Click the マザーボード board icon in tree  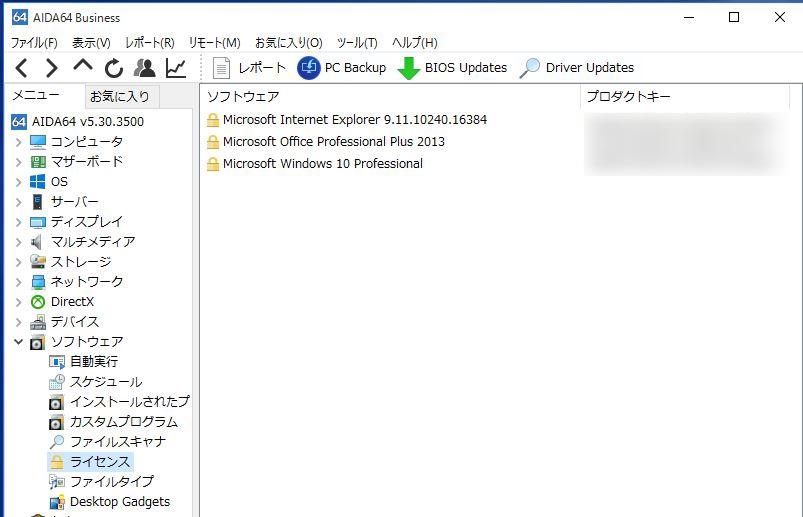pos(38,162)
